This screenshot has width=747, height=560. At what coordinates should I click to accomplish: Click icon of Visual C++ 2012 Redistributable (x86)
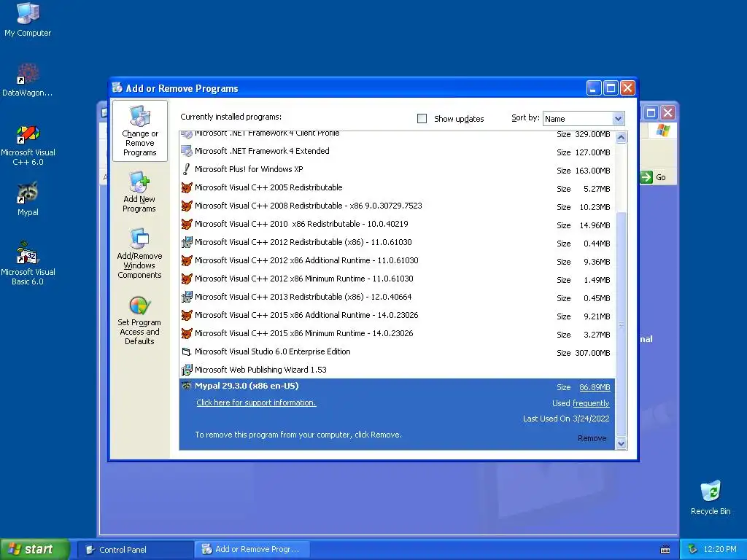pyautogui.click(x=186, y=242)
